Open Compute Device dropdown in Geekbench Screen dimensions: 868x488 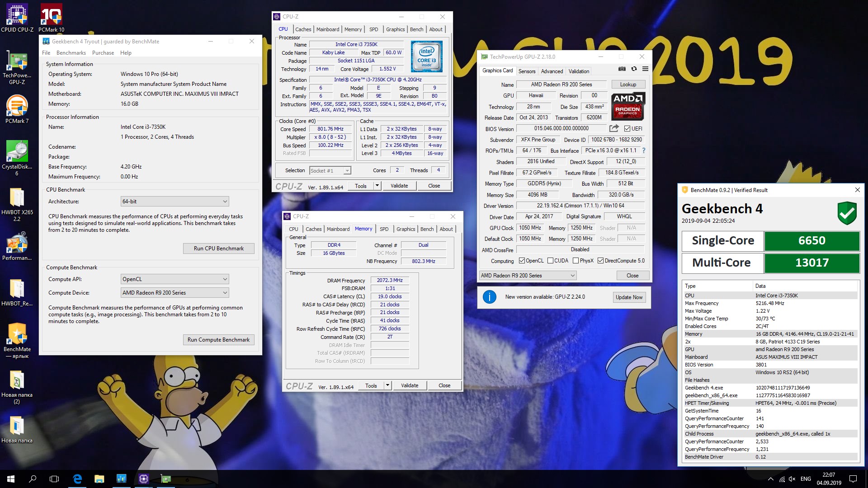(x=175, y=293)
